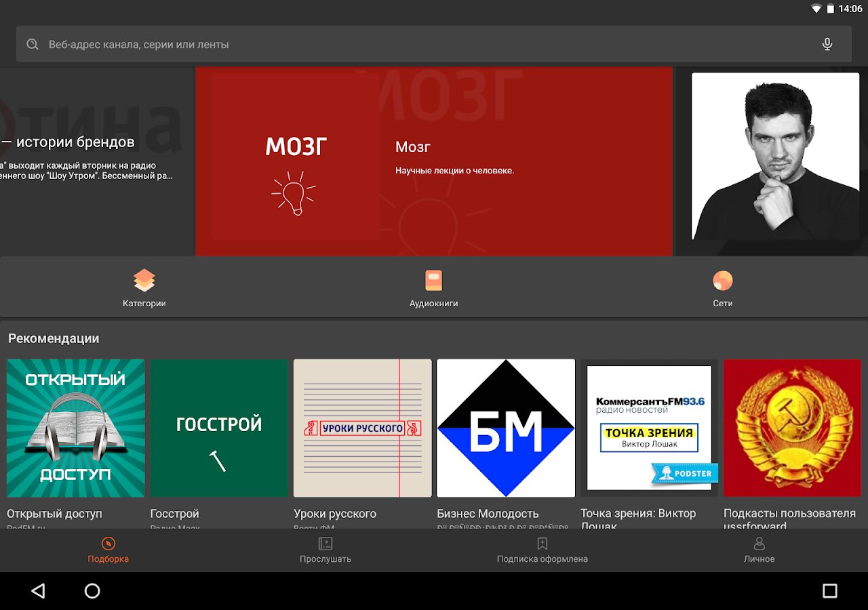The image size is (868, 610).
Task: Click the 'Научные лекции о человеке.' description
Action: click(x=454, y=171)
